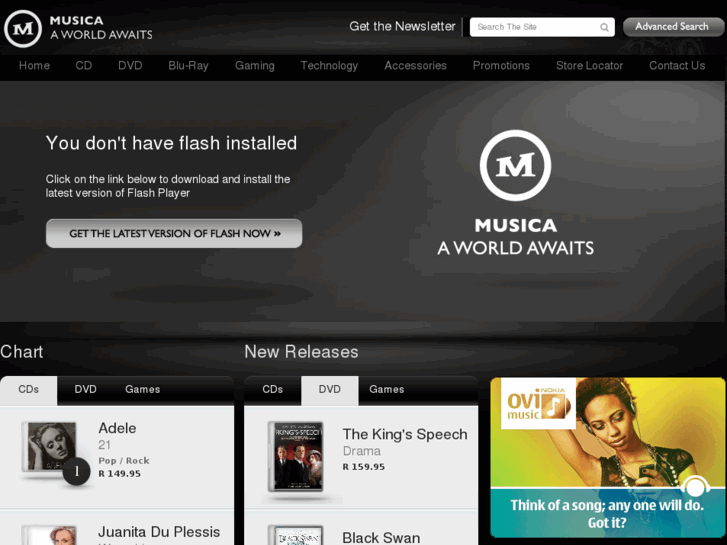Image resolution: width=727 pixels, height=545 pixels.
Task: Click the Adele title link
Action: coord(117,428)
